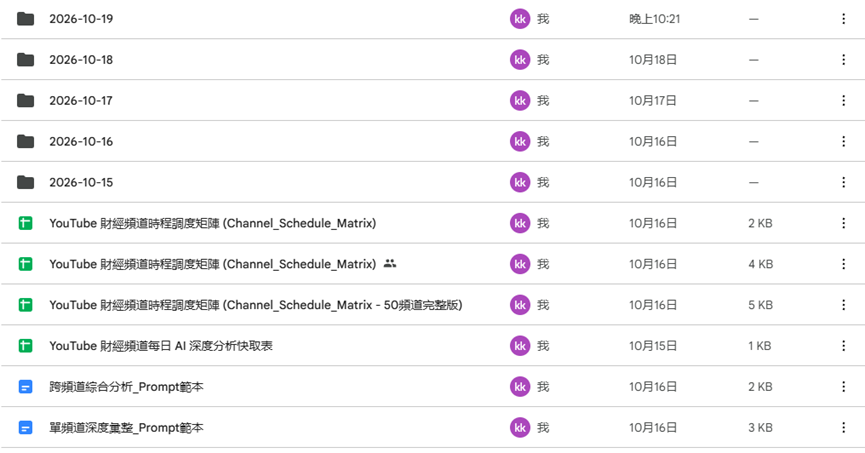The height and width of the screenshot is (453, 865).
Task: Click the Sheets icon of the 4 KB Channel_Schedule_Matrix file
Action: (x=25, y=264)
